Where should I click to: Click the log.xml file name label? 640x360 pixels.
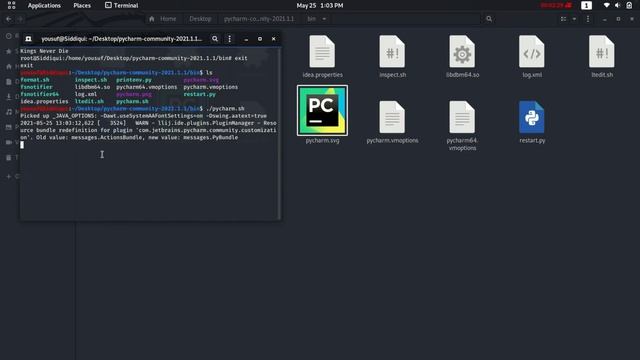(x=532, y=75)
